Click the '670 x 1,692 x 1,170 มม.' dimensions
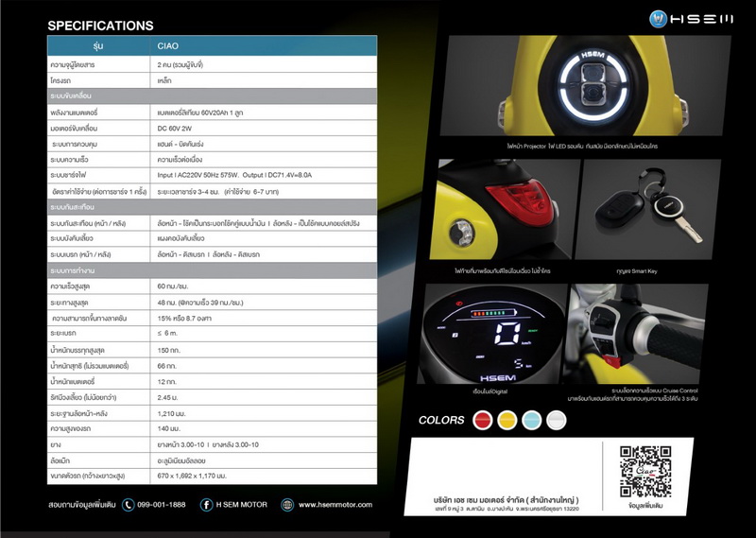The width and height of the screenshot is (756, 538). [192, 476]
